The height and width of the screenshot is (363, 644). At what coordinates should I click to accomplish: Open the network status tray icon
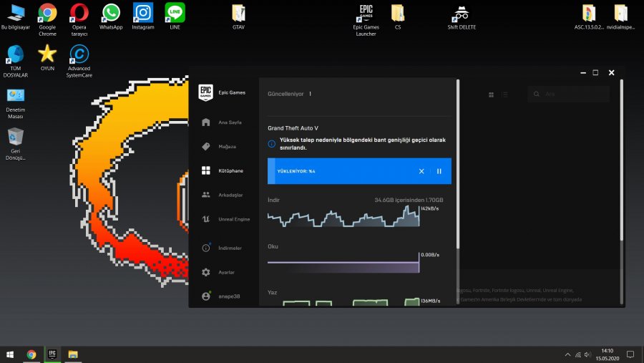coord(578,354)
